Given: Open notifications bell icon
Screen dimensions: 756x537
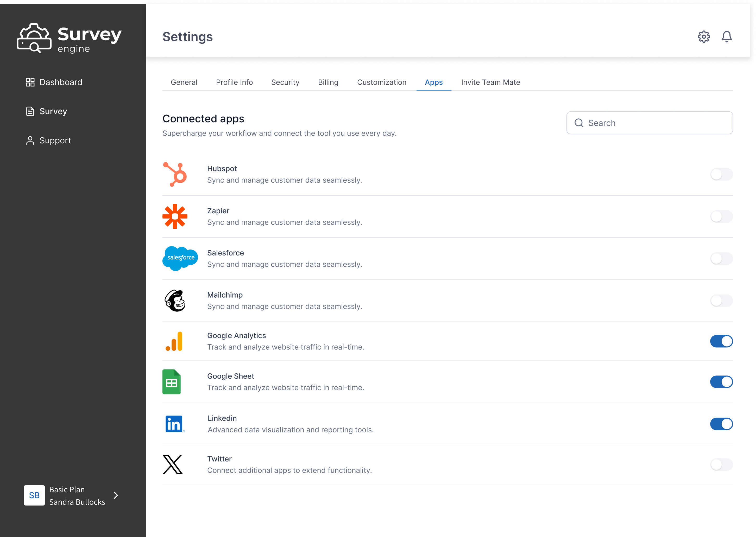Looking at the screenshot, I should 727,37.
